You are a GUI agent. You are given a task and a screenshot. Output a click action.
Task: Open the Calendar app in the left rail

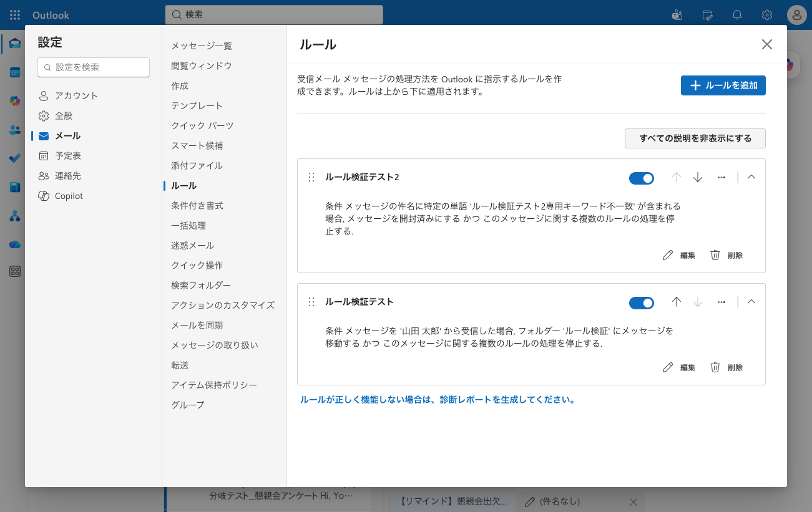(15, 72)
